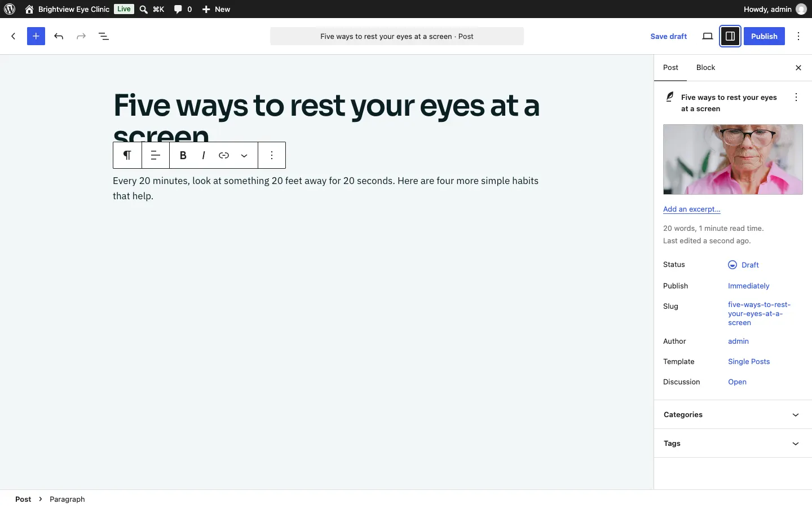Expand the Tags panel
812x508 pixels.
point(733,444)
